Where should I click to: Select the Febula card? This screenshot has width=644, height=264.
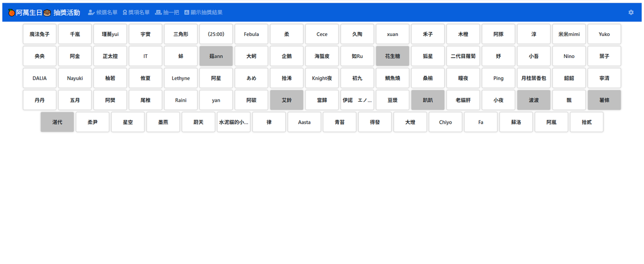coord(251,34)
